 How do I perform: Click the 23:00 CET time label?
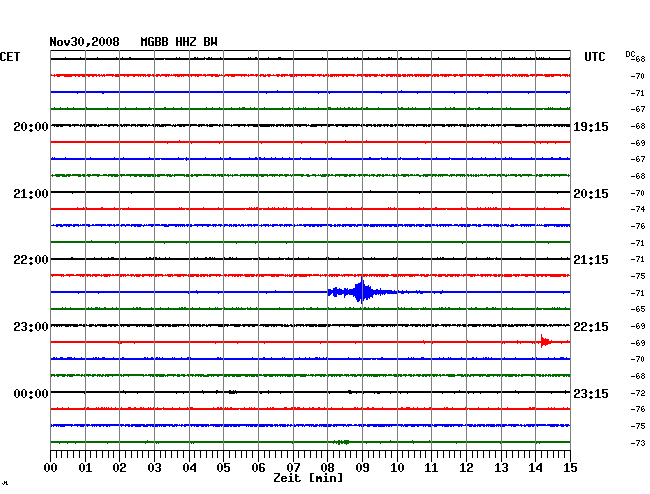pos(31,327)
